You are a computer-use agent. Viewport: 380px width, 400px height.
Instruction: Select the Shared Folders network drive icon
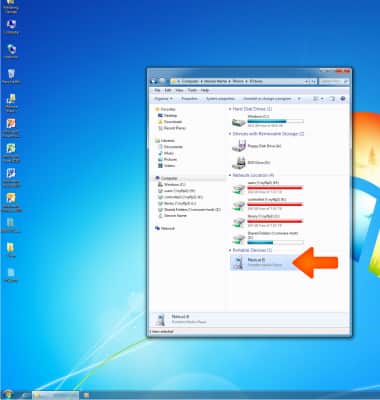239,238
